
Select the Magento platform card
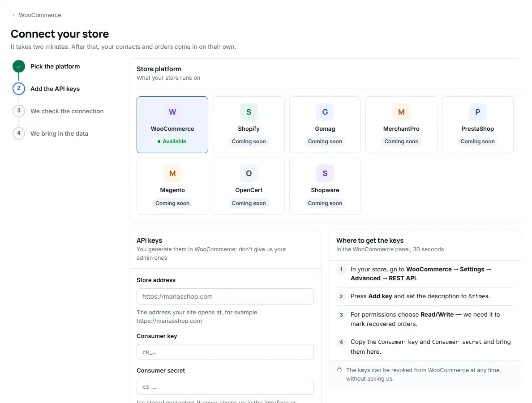172,186
